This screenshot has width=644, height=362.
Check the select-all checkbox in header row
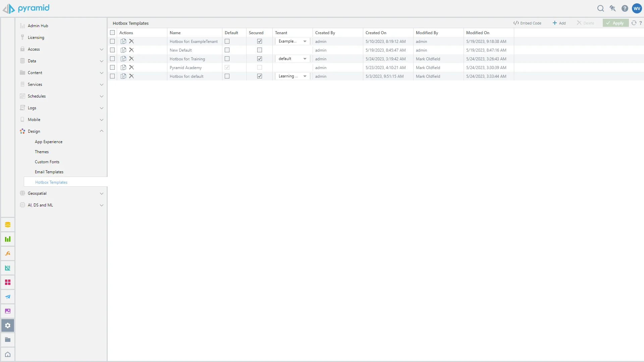[x=112, y=33]
